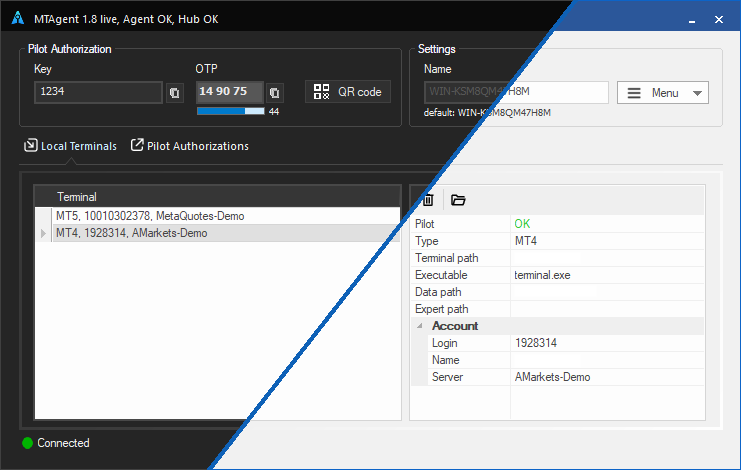Click Executable terminal.exe value
741x470 pixels.
(x=542, y=275)
